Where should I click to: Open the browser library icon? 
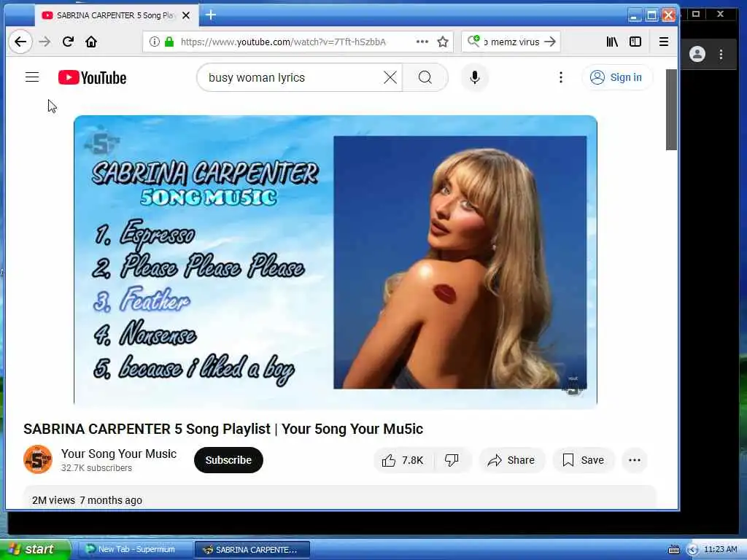[x=612, y=42]
